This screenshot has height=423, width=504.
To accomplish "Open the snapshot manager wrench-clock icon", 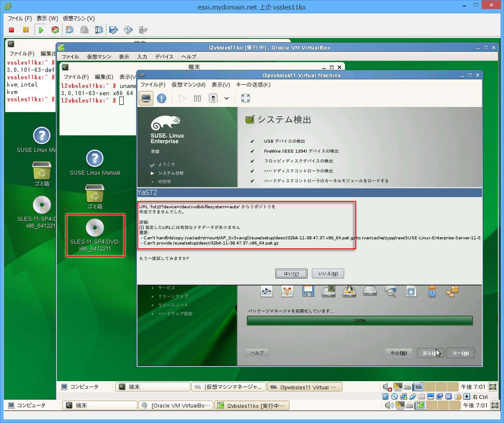I will (x=99, y=30).
